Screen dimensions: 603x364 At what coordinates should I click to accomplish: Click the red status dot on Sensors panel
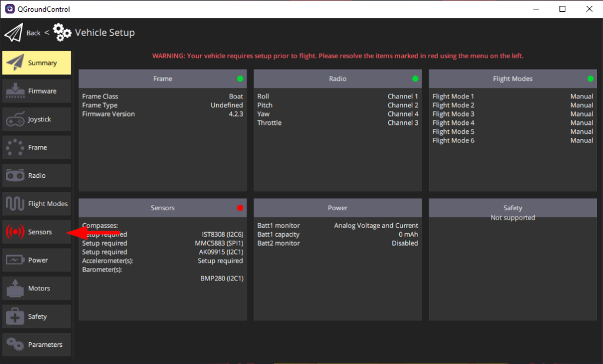240,207
